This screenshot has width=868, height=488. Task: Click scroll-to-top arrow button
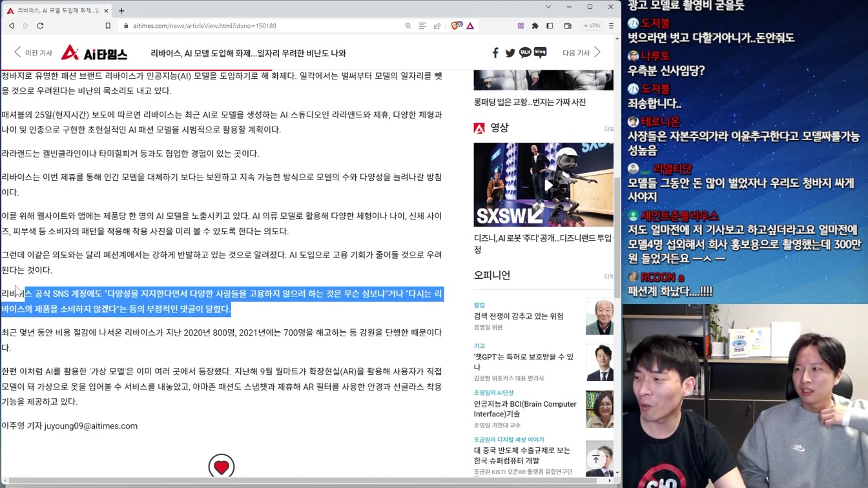click(x=596, y=460)
